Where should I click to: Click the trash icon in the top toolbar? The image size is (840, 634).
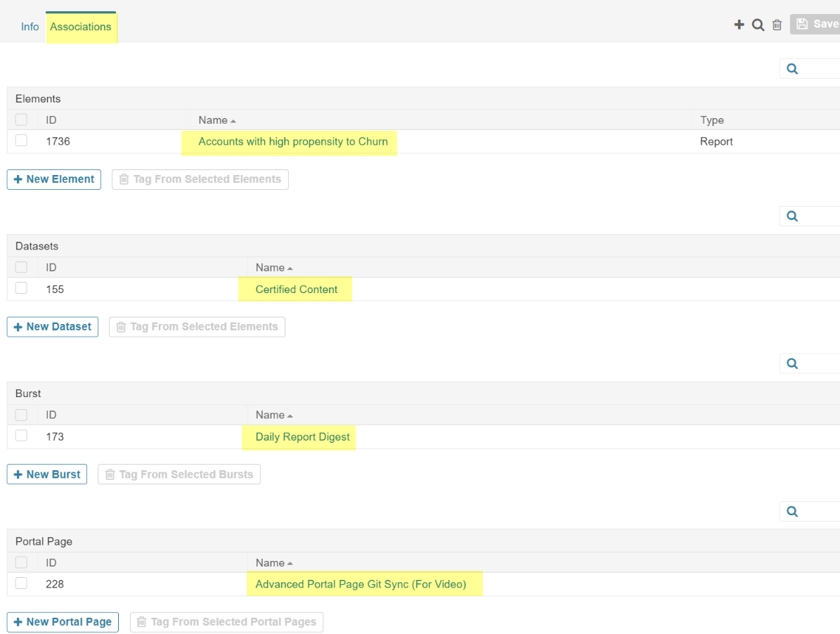pyautogui.click(x=777, y=25)
